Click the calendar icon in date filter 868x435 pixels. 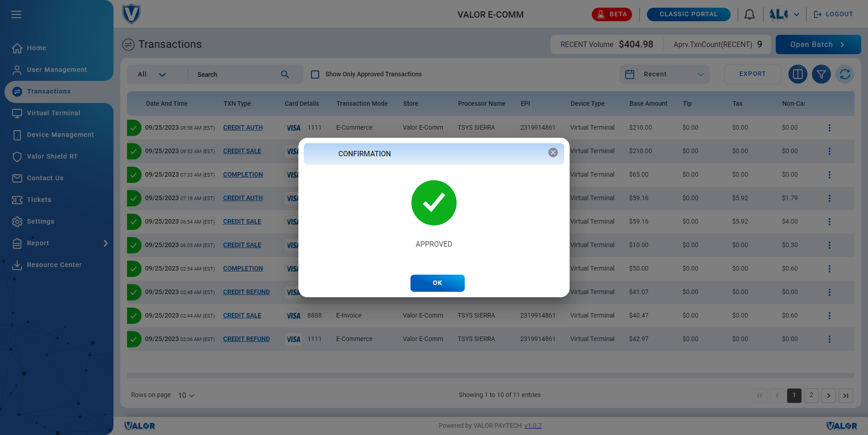tap(630, 74)
